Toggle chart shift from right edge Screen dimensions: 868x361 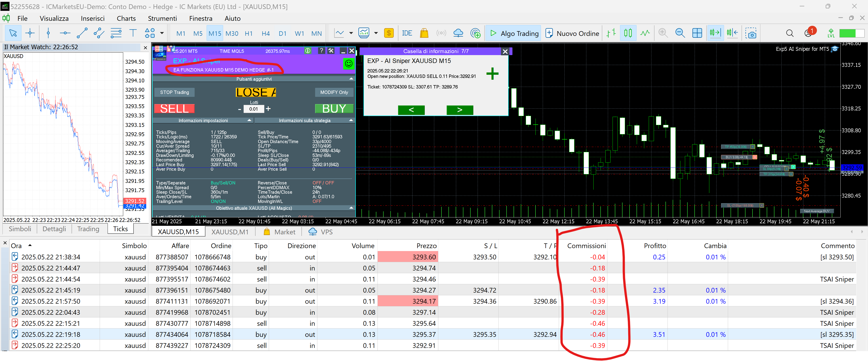point(733,33)
